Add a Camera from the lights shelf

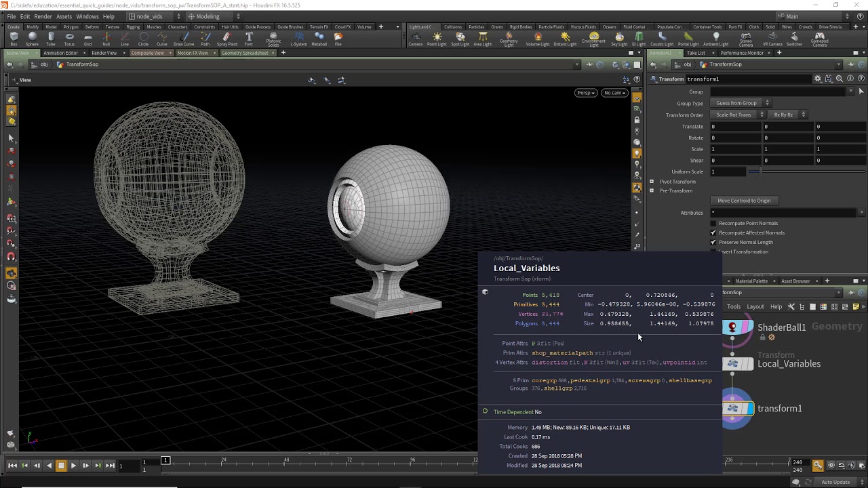416,39
